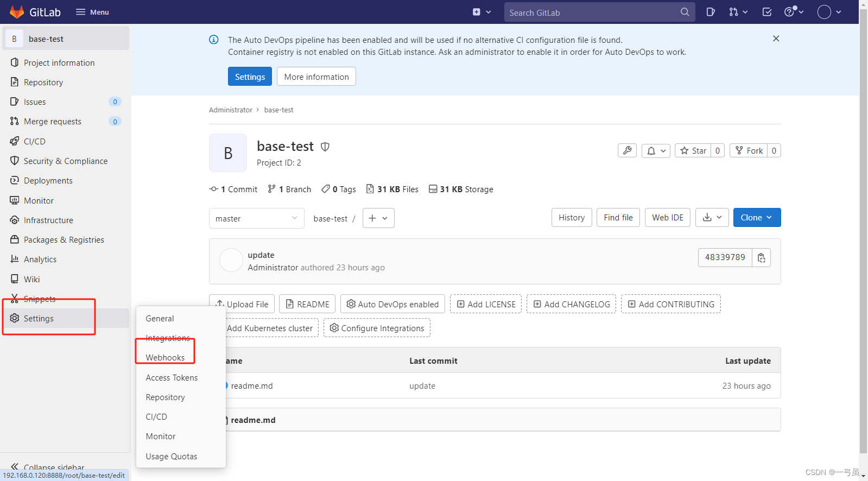
Task: Select Usage Quotas in Settings flyout
Action: point(172,456)
